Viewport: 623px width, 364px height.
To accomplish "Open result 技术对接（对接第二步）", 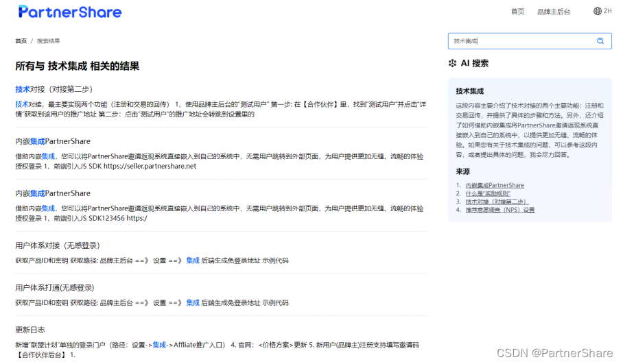I will [54, 89].
